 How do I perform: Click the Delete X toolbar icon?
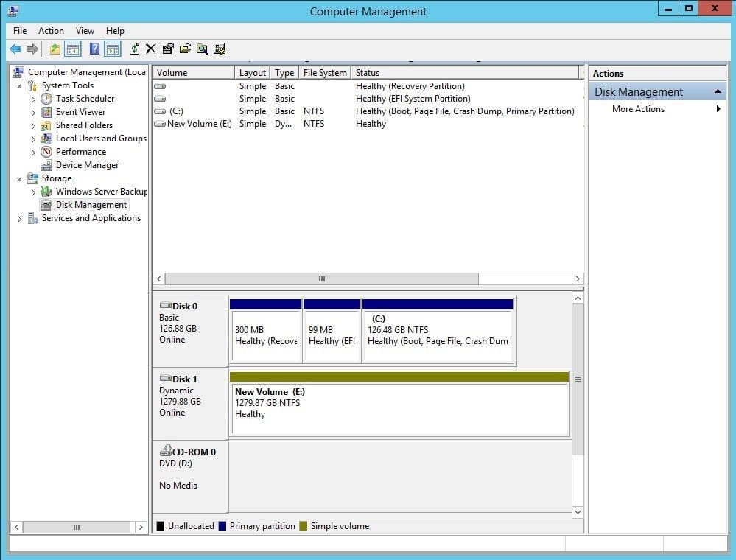[x=151, y=49]
